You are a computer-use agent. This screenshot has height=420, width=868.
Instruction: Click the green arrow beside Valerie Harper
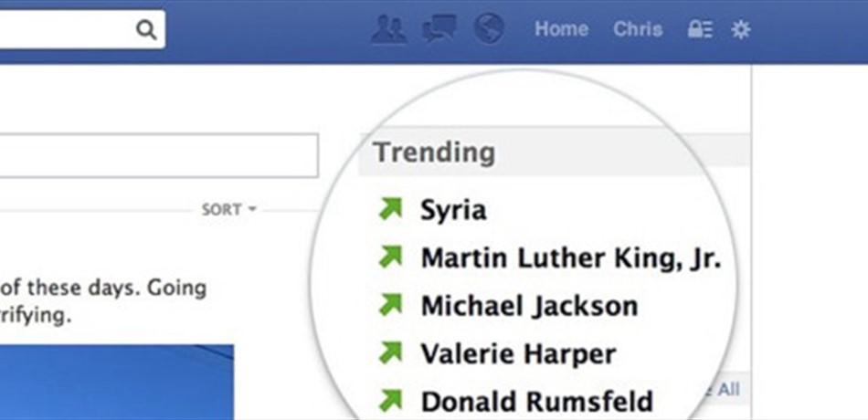[x=390, y=352]
